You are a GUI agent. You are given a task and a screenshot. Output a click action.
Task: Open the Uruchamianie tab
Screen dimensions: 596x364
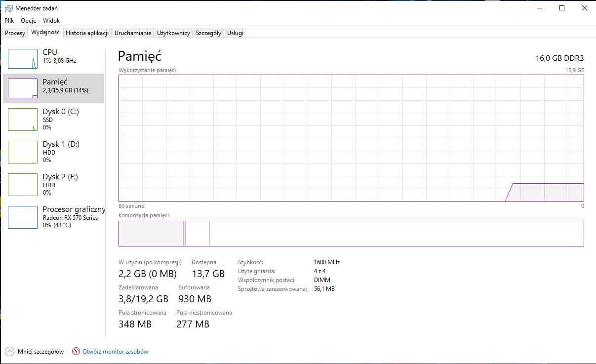coord(133,33)
